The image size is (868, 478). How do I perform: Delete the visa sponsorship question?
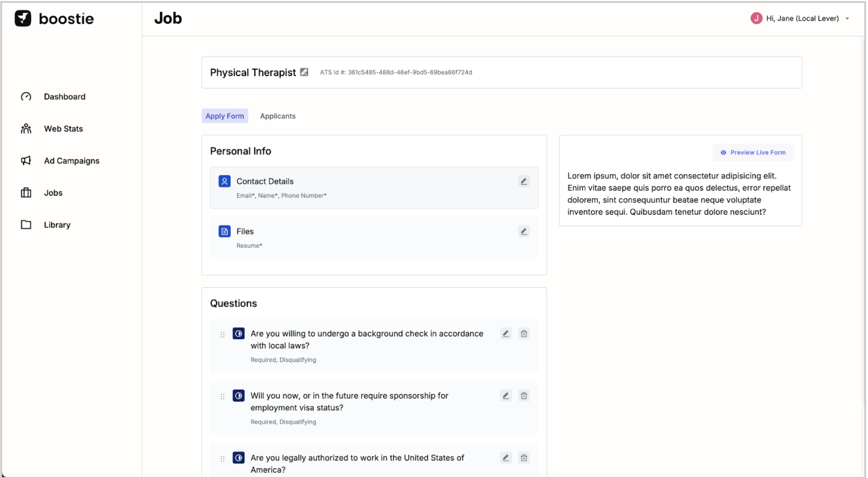(x=524, y=396)
